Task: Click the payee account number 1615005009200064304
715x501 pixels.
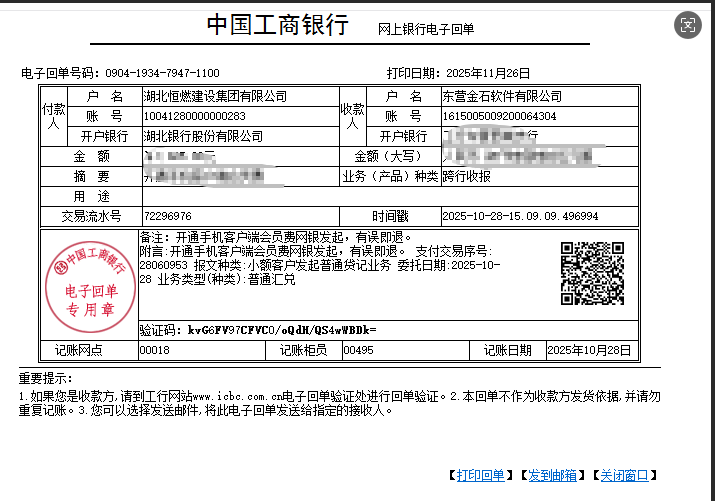Action: pyautogui.click(x=499, y=116)
